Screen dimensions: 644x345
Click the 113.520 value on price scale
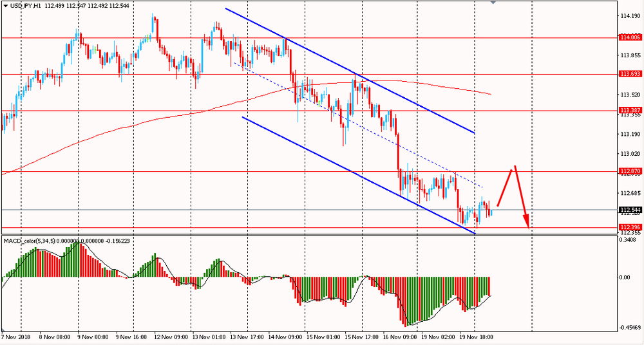[x=630, y=95]
